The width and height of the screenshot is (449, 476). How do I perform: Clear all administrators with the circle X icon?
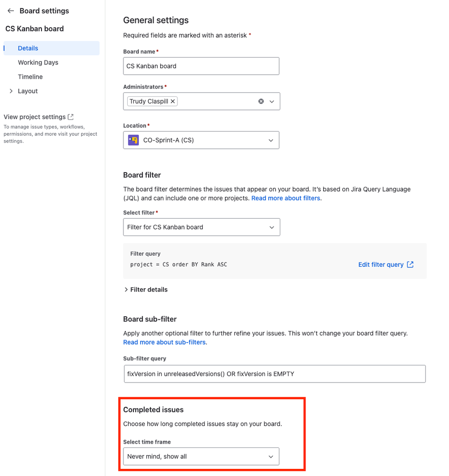(x=261, y=101)
